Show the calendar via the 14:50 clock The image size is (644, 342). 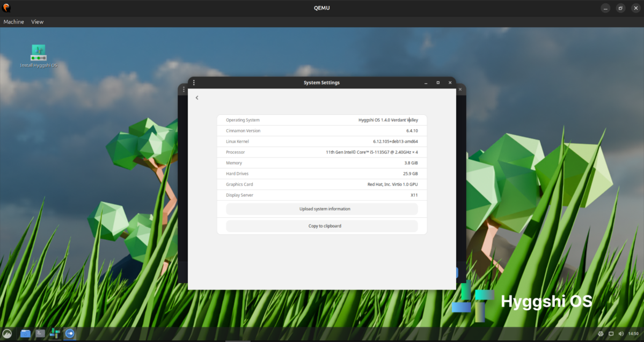click(634, 334)
